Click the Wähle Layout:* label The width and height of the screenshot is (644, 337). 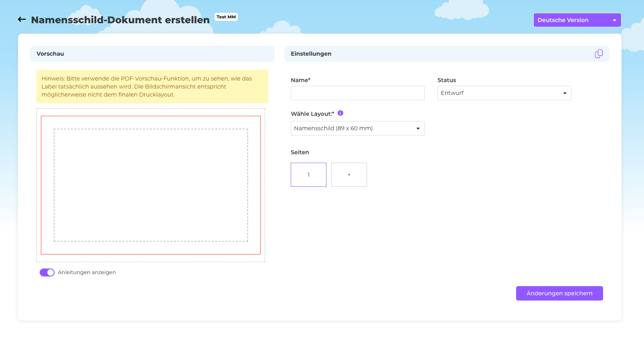312,114
